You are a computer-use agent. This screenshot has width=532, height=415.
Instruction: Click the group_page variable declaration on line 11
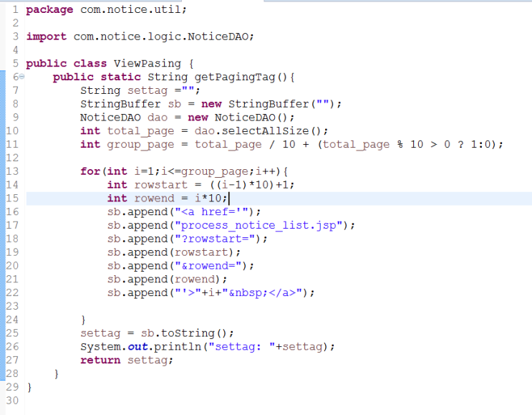pos(140,144)
